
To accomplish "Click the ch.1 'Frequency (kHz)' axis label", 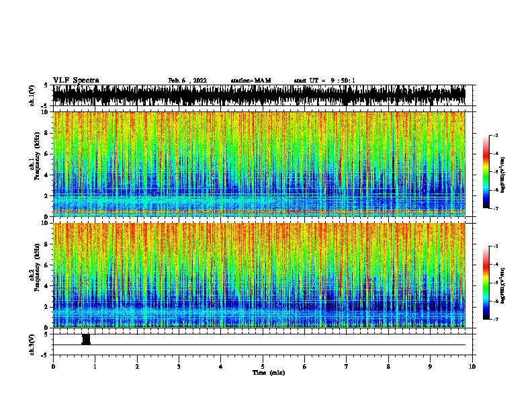I will pos(37,156).
